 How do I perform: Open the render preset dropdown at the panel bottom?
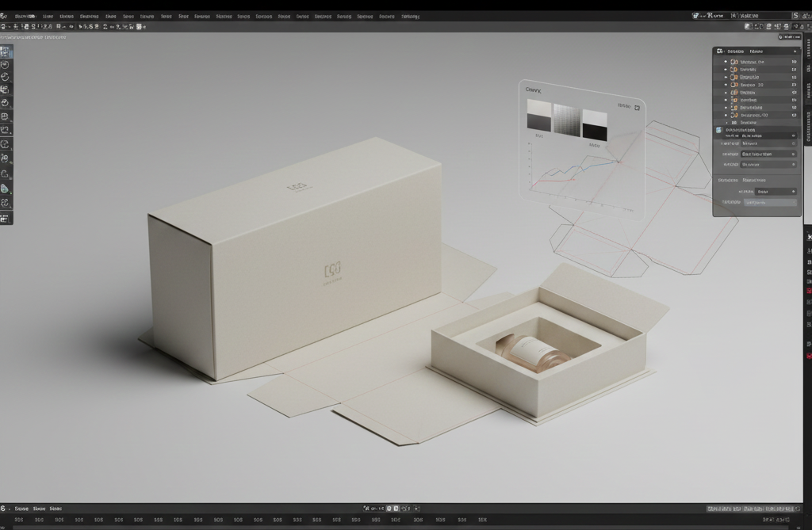[x=765, y=192]
